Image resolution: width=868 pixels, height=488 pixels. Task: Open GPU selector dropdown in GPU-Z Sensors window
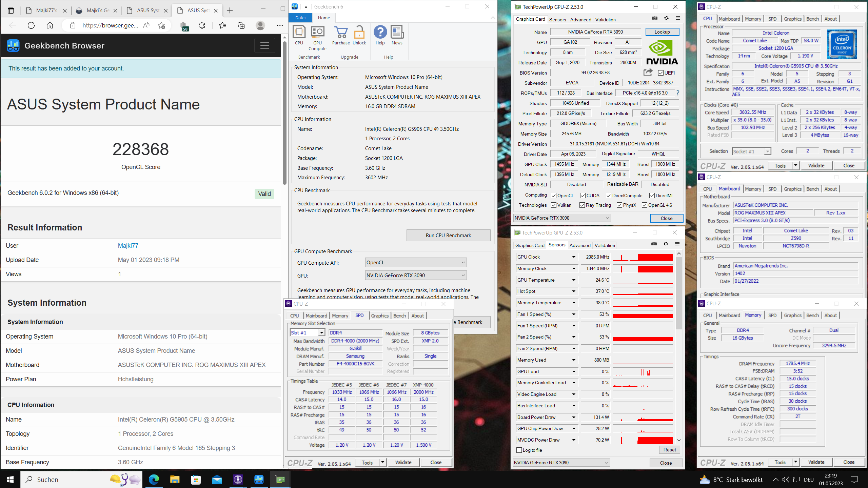click(561, 463)
